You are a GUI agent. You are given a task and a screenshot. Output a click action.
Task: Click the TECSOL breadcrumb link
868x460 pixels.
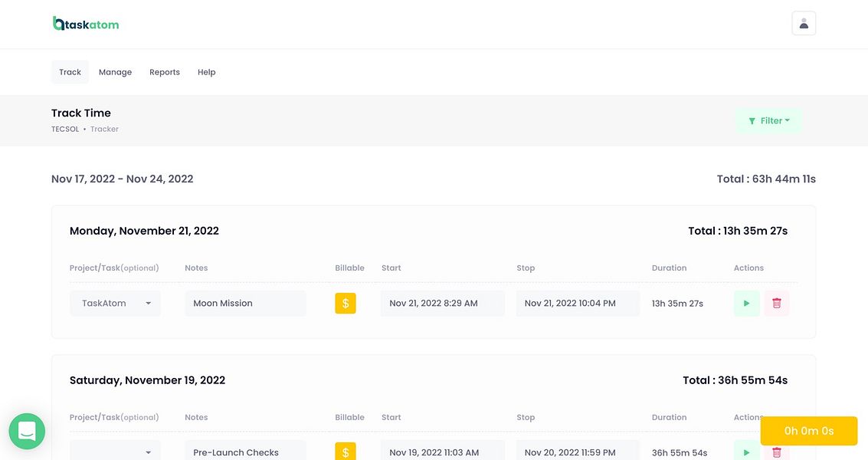pyautogui.click(x=65, y=129)
